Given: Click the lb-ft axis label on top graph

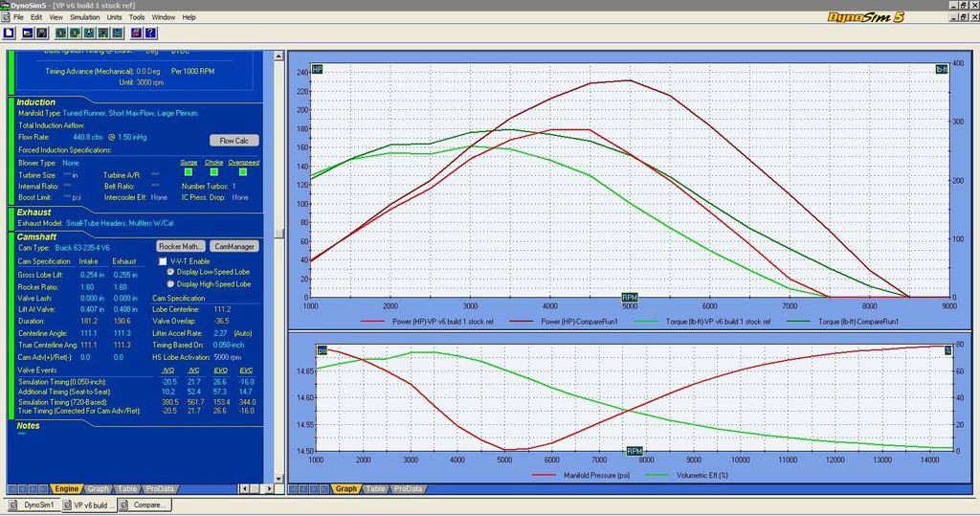Looking at the screenshot, I should (x=942, y=70).
